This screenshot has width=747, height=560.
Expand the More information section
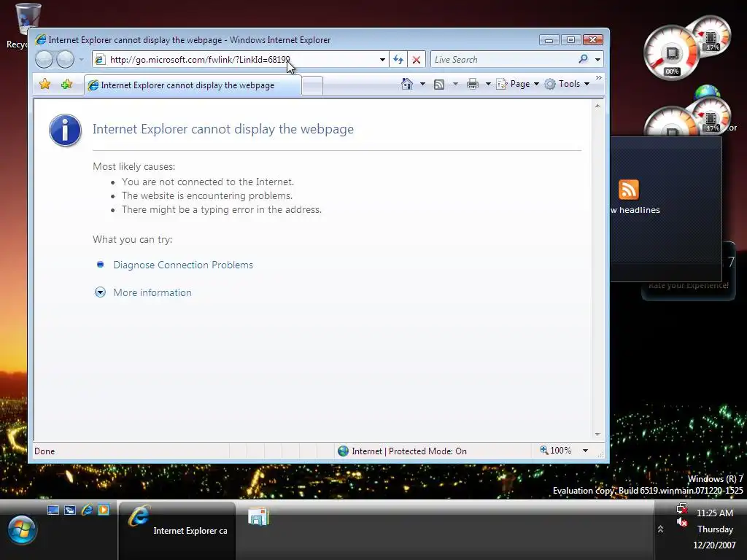point(152,292)
